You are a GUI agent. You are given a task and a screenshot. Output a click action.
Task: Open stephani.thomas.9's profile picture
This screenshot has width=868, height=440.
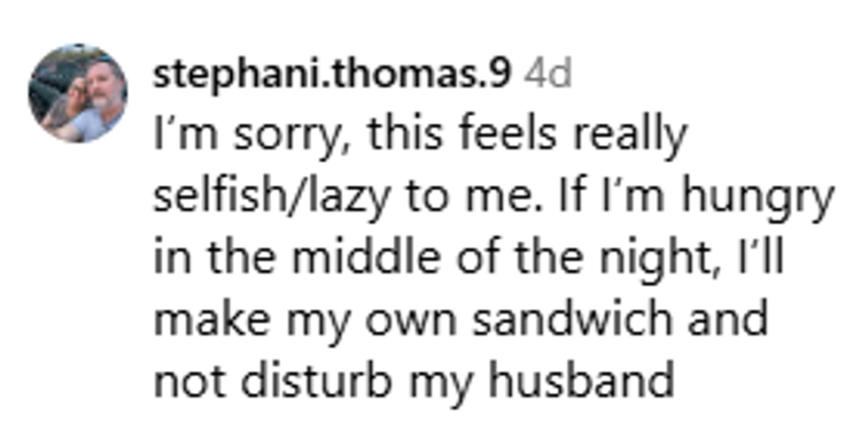pos(78,93)
